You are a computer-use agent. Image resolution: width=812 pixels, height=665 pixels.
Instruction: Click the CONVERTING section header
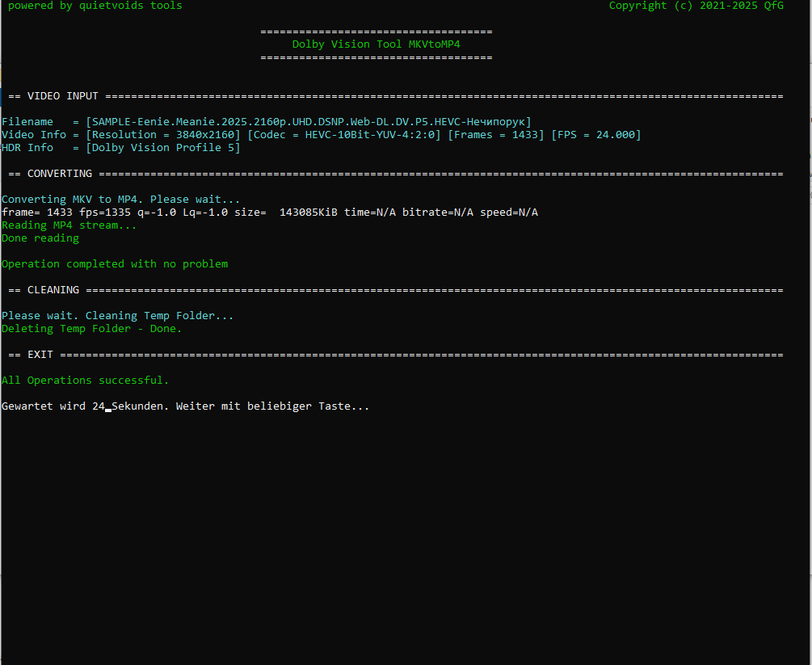click(x=60, y=174)
